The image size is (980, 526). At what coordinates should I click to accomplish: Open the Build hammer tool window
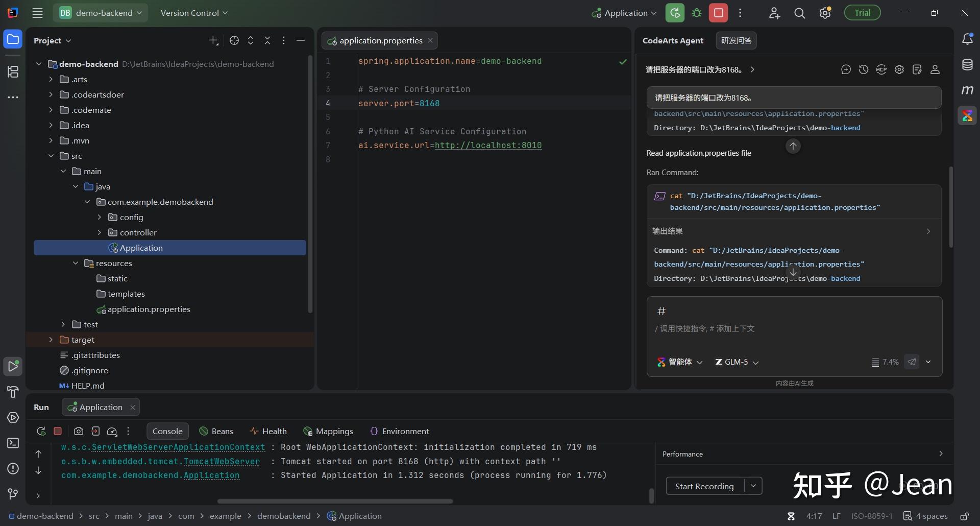coord(13,392)
